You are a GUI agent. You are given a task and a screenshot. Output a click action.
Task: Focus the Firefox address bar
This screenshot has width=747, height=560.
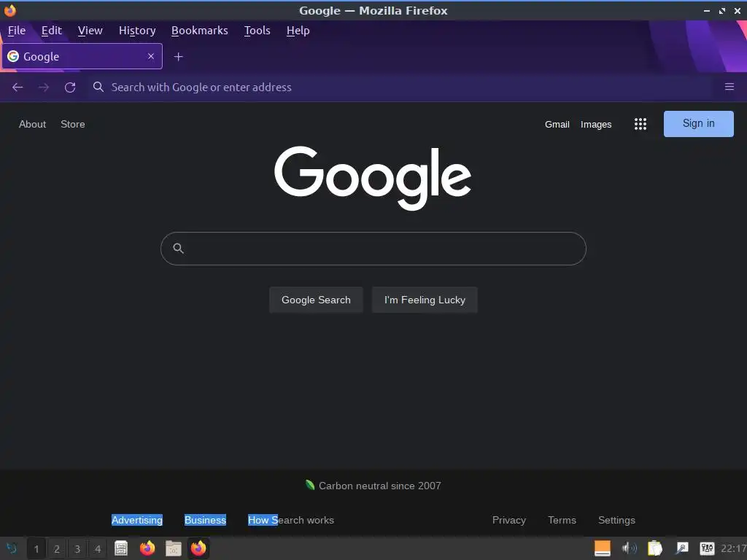(x=400, y=87)
